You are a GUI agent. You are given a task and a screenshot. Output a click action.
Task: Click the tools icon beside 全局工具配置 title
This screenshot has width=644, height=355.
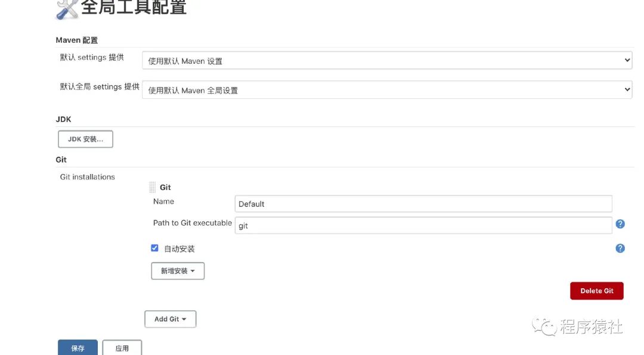click(x=67, y=10)
